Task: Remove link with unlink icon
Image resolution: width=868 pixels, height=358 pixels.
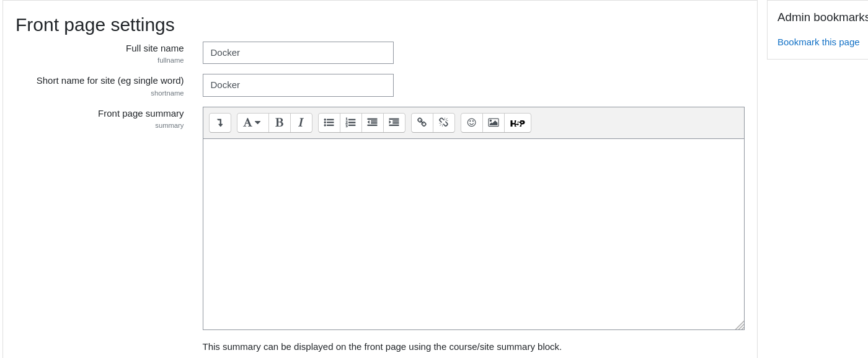Action: (x=444, y=123)
